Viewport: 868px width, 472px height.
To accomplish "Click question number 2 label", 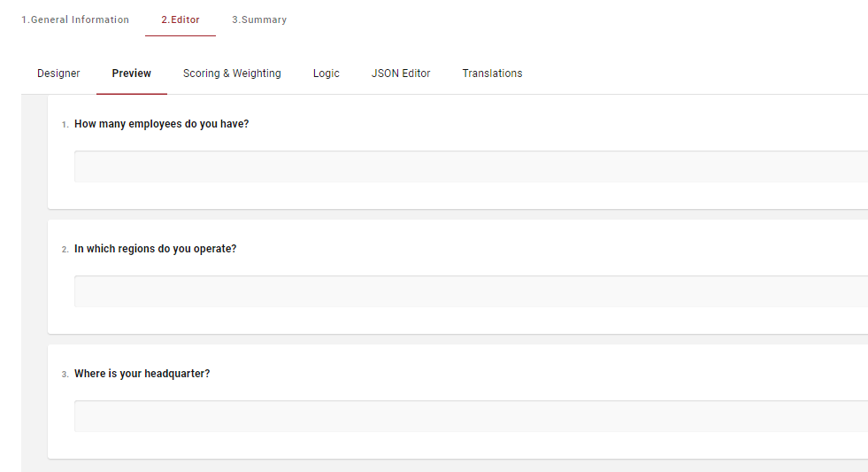I will pyautogui.click(x=65, y=250).
